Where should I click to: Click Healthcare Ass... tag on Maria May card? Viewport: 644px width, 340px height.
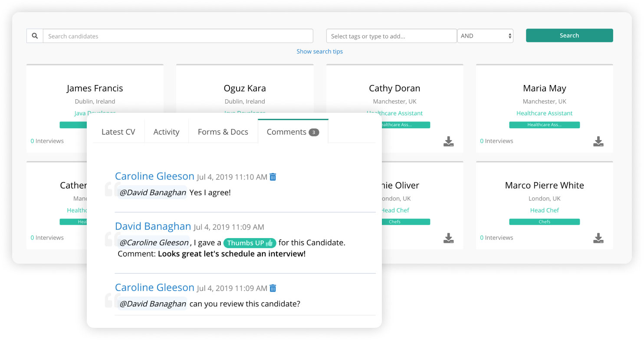545,125
